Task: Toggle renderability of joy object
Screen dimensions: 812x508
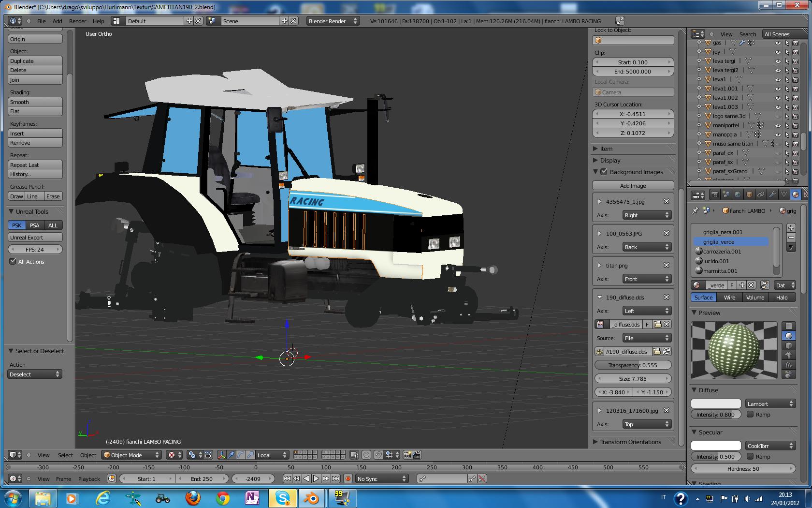Action: [796, 52]
